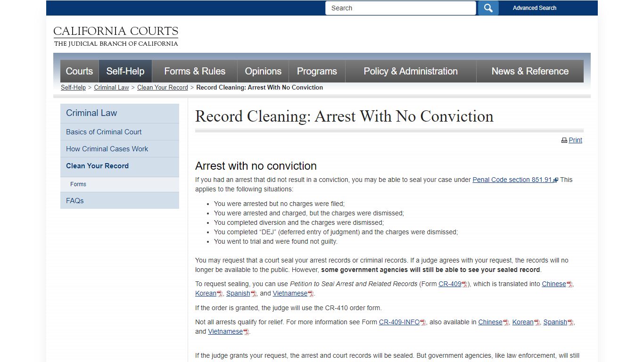The height and width of the screenshot is (362, 644).
Task: Open the Self-Help navigation tab
Action: (x=125, y=71)
